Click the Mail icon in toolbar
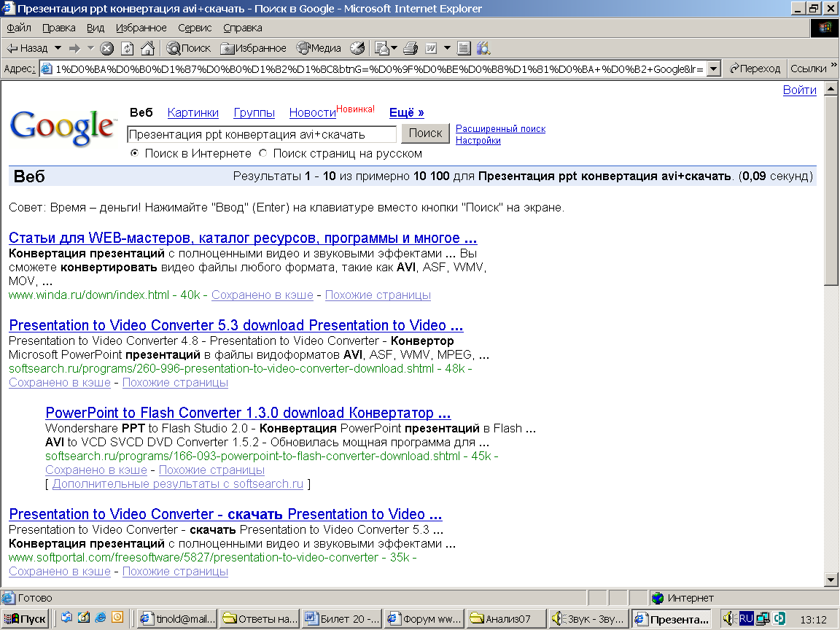This screenshot has width=840, height=630. [x=381, y=49]
